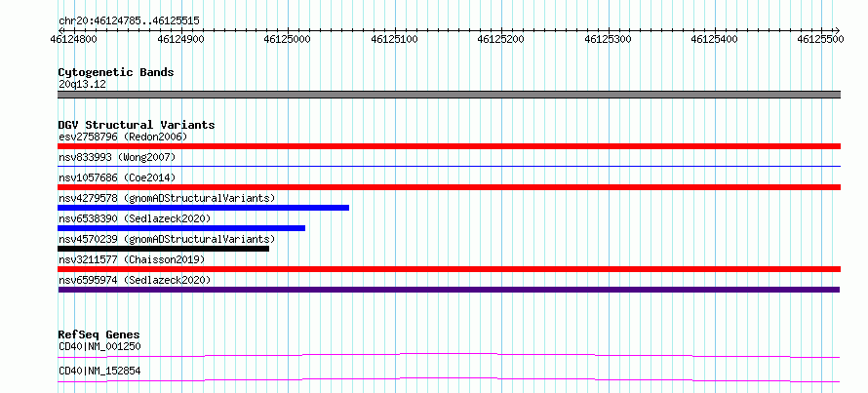This screenshot has height=393, width=868.
Task: Select the CD40|NM_001250 magenta gene track line
Action: point(449,355)
